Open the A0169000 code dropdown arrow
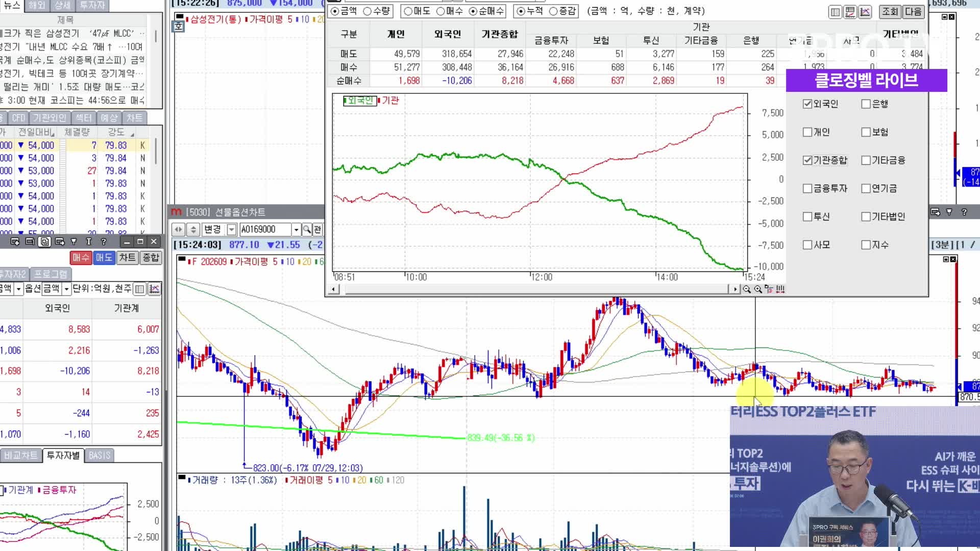 296,230
